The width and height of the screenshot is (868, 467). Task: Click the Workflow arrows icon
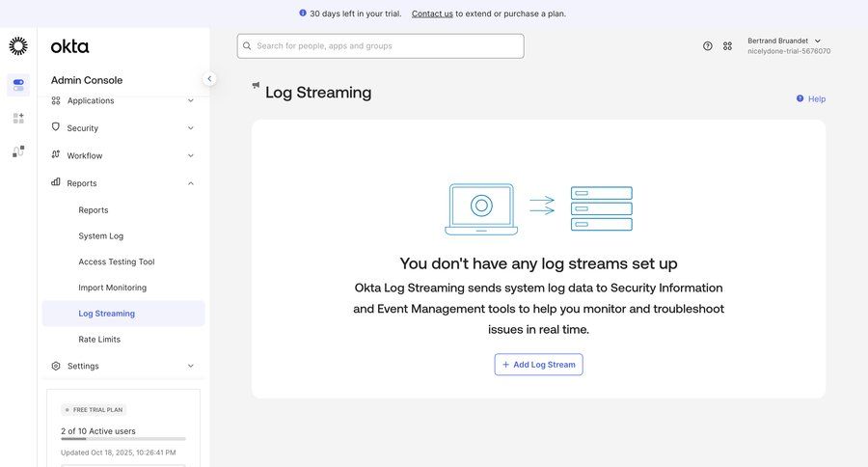[55, 154]
